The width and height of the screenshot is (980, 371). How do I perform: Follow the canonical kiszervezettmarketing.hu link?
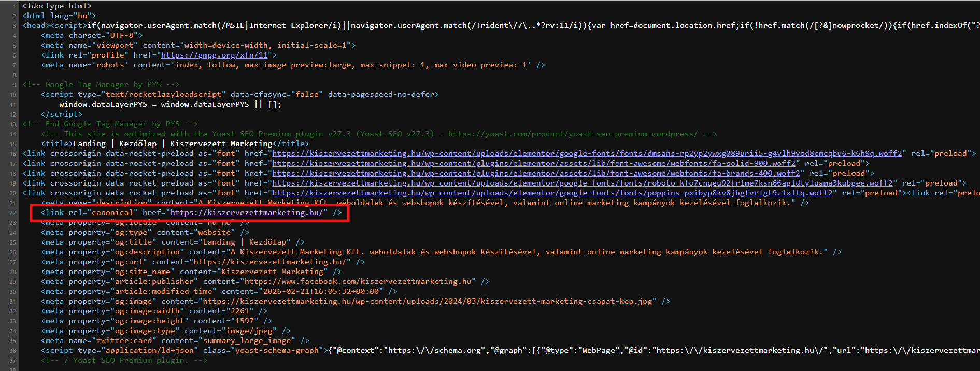click(247, 212)
